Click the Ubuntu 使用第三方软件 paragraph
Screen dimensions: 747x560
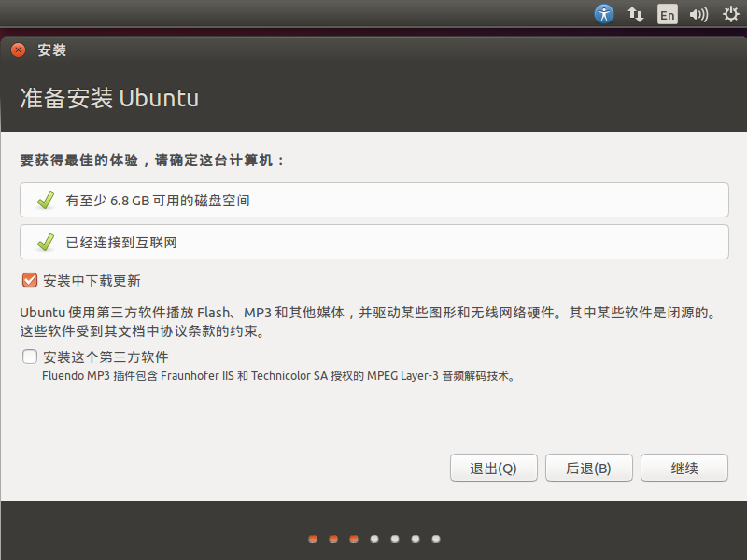[x=368, y=321]
